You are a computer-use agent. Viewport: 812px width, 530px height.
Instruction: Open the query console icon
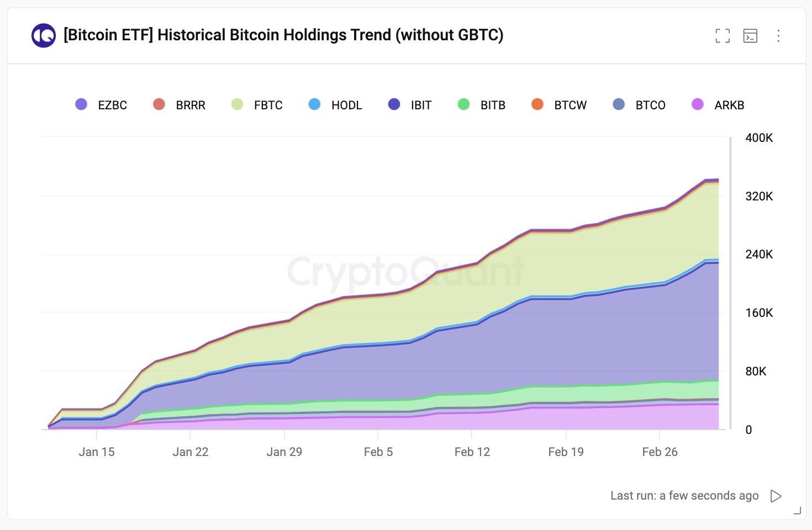750,36
